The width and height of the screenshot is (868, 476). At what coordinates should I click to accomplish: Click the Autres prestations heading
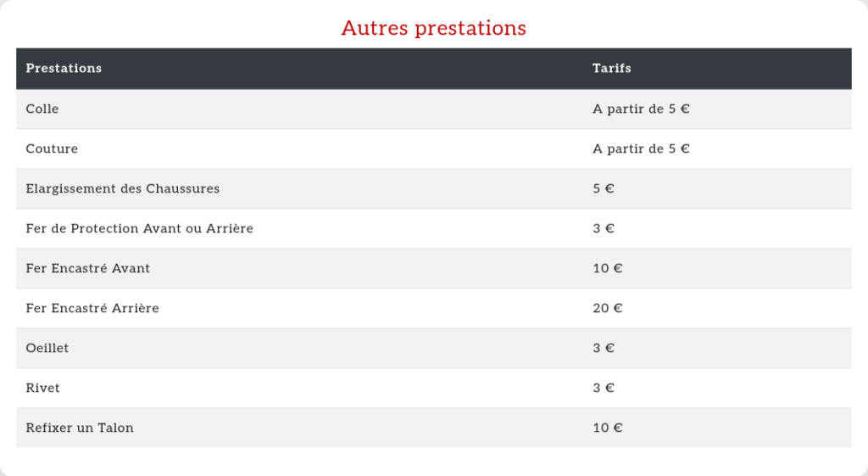[x=433, y=28]
